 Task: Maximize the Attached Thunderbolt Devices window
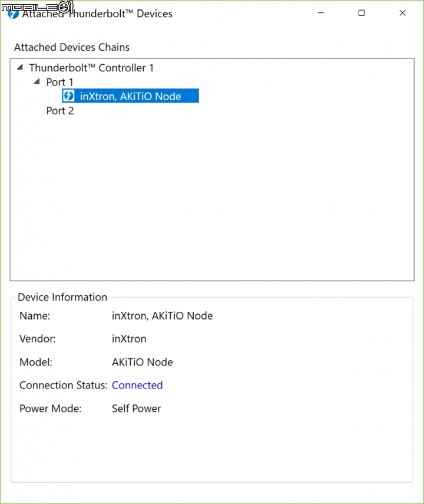362,13
